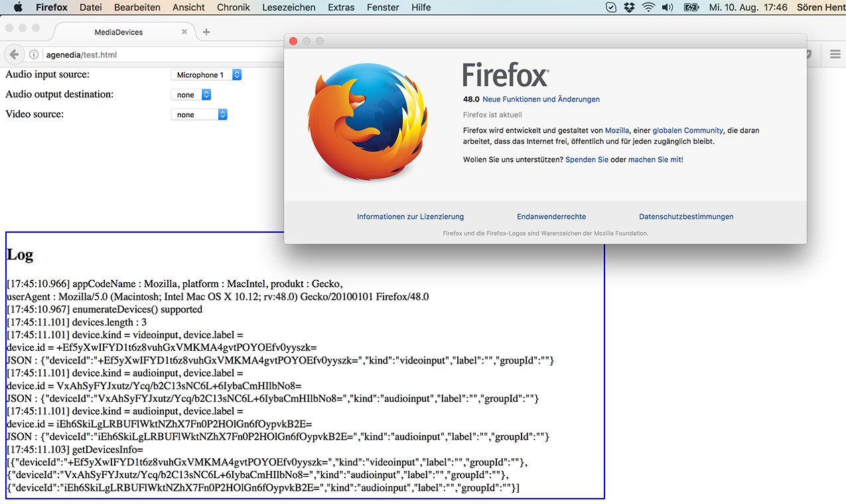Viewport: 846px width, 504px height.
Task: Open the Audio output destination dropdown
Action: (190, 95)
